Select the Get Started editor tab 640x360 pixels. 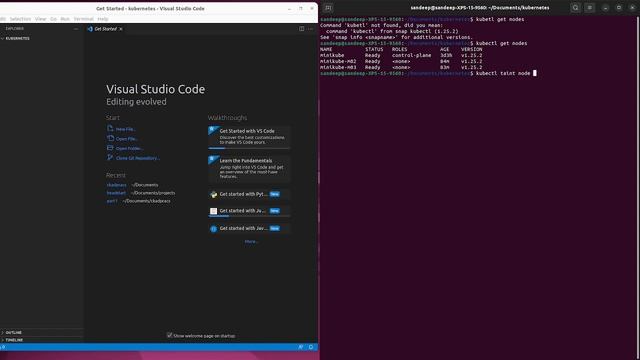[105, 29]
